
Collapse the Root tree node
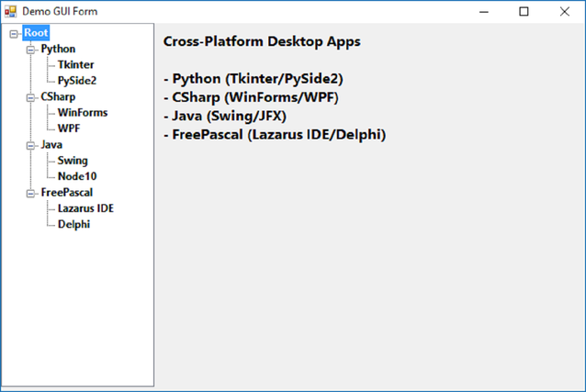point(14,34)
